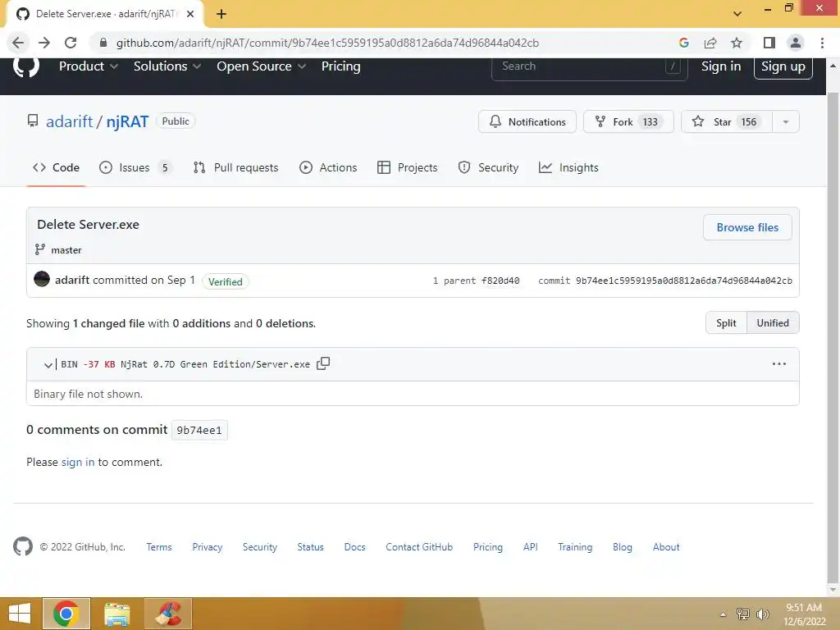Screen dimensions: 840x630
Task: Open the Star lists dropdown arrow
Action: click(785, 121)
